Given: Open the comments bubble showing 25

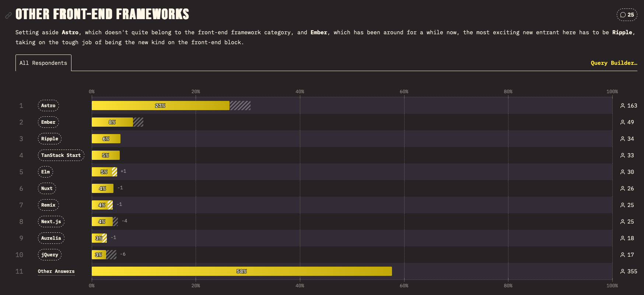Looking at the screenshot, I should point(627,15).
